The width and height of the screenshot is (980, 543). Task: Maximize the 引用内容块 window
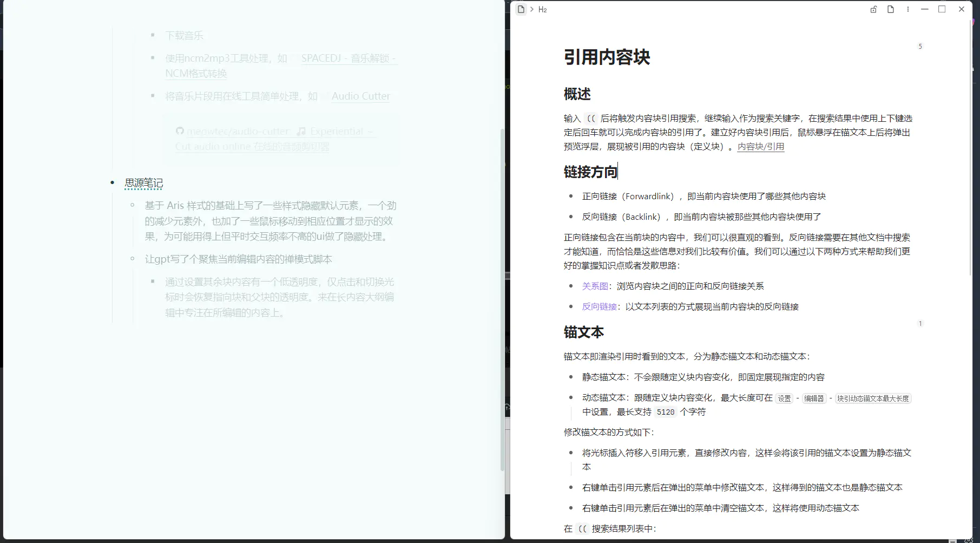[x=942, y=9]
